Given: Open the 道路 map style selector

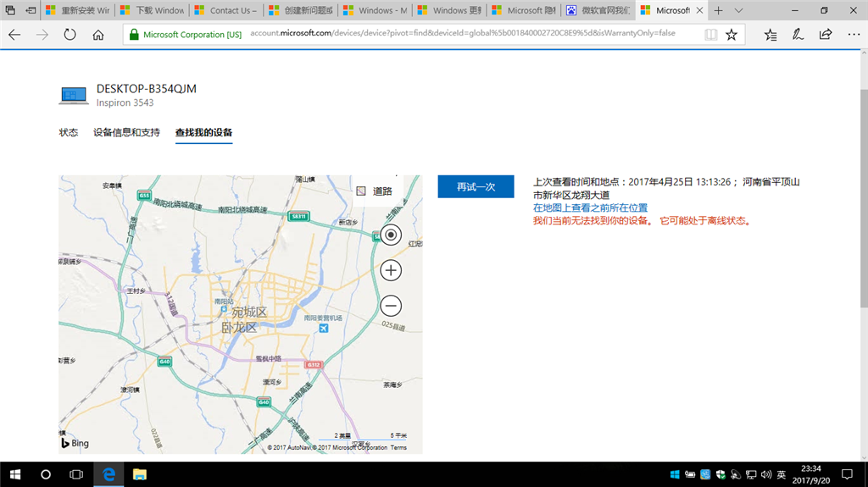Looking at the screenshot, I should [x=376, y=191].
